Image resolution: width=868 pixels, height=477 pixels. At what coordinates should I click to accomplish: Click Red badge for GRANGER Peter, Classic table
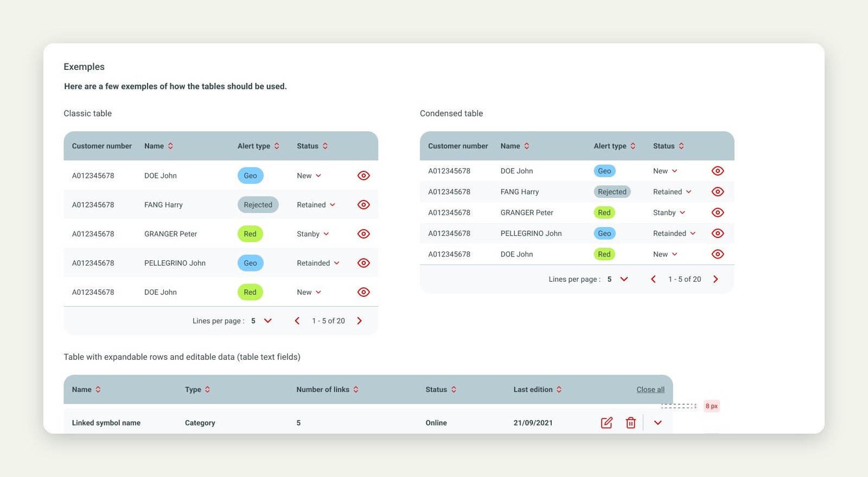coord(250,234)
